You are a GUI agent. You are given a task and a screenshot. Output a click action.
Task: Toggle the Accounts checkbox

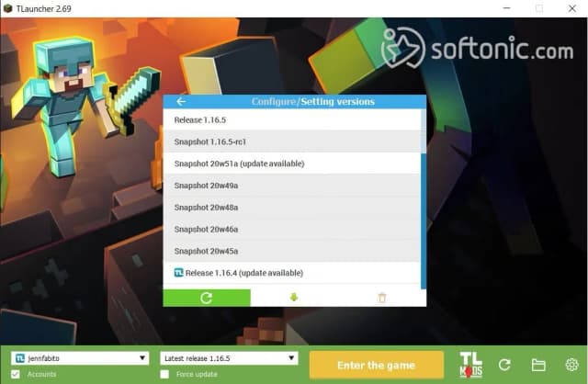click(x=16, y=374)
